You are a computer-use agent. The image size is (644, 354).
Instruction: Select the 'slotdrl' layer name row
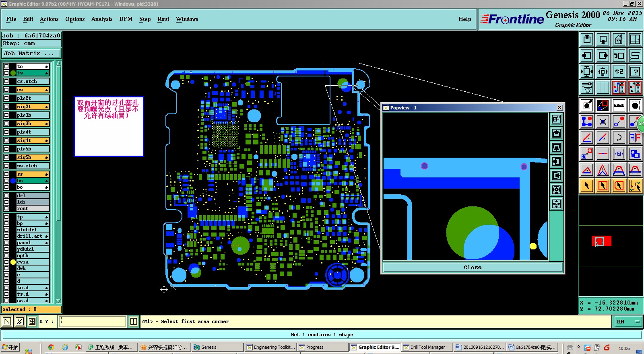tap(33, 230)
